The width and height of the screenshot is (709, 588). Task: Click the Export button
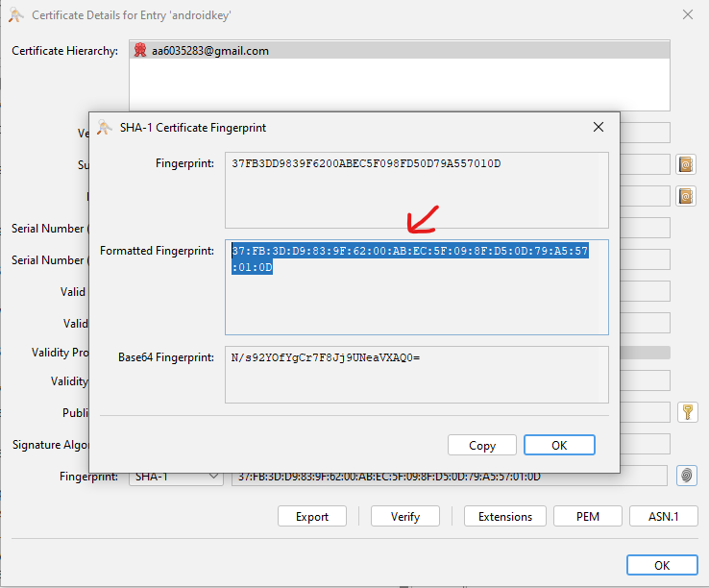[312, 516]
